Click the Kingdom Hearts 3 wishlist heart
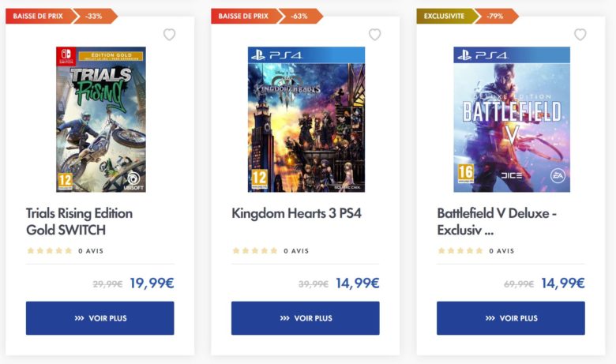Screen dimensions: 616x364 (x=374, y=35)
